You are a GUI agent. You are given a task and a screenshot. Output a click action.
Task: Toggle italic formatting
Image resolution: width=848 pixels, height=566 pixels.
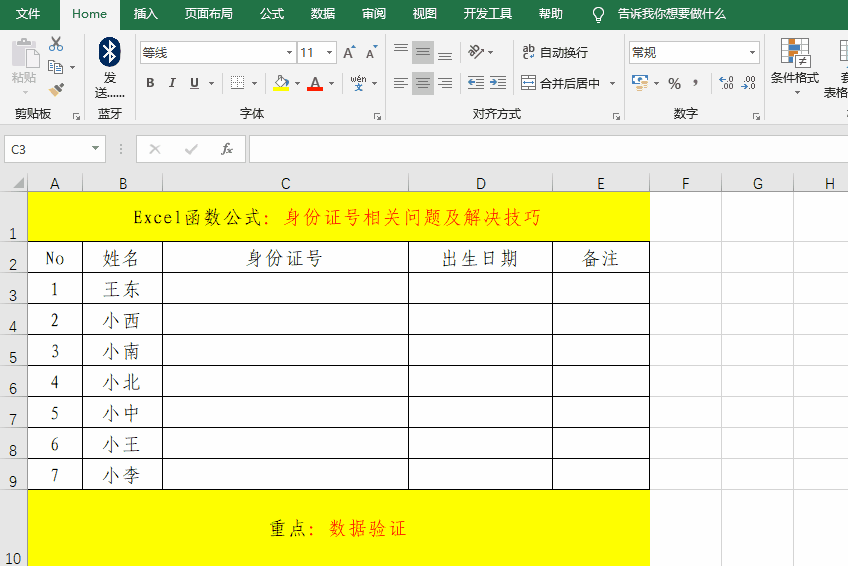172,83
